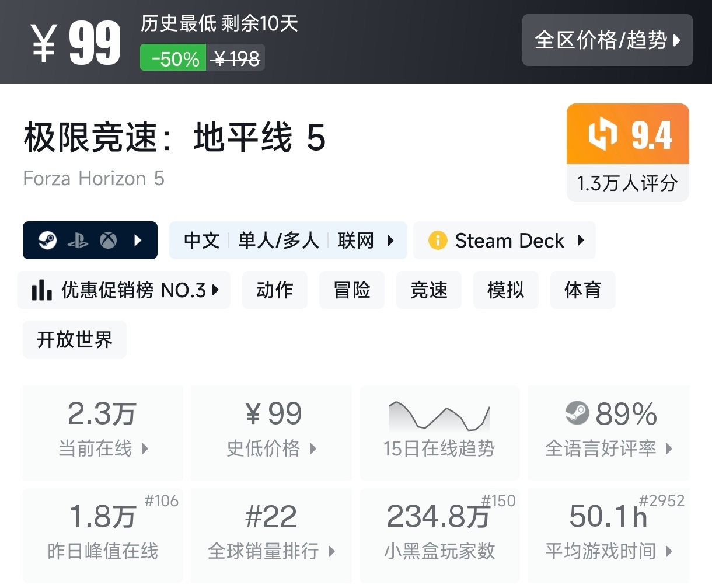Select the 动作 genre tag
712x588 pixels.
tap(274, 290)
